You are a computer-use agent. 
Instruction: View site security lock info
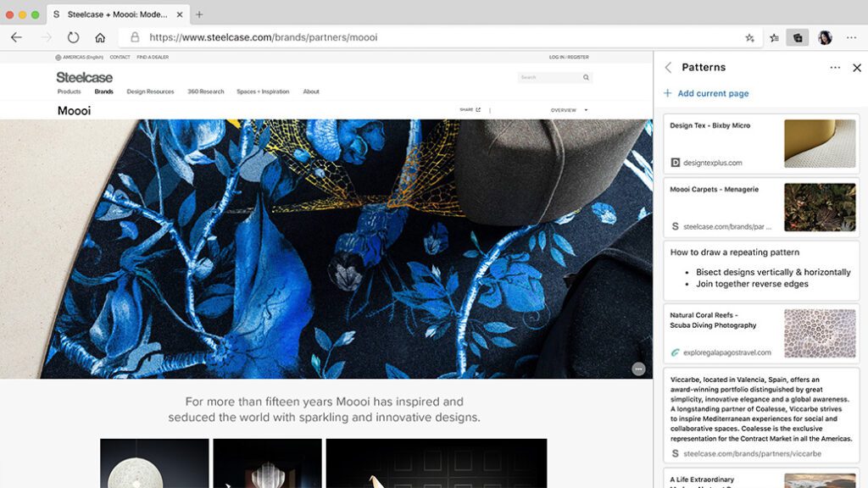135,37
